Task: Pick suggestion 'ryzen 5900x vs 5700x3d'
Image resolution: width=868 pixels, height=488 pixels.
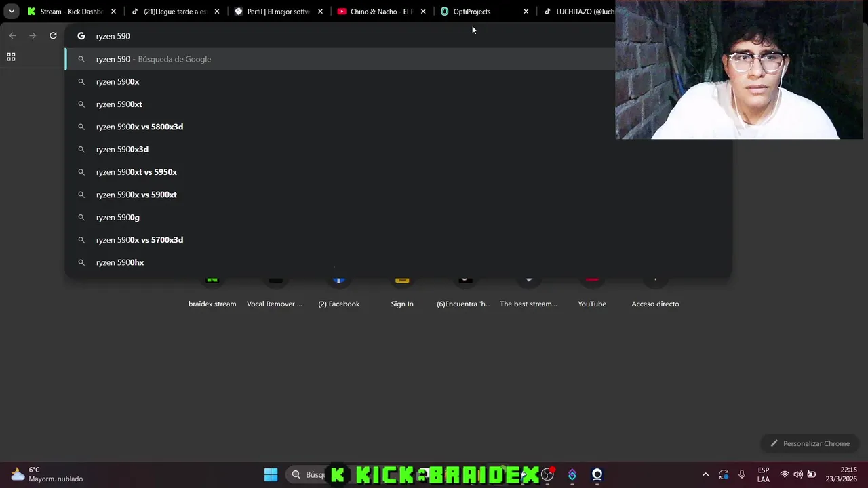Action: [x=398, y=240]
